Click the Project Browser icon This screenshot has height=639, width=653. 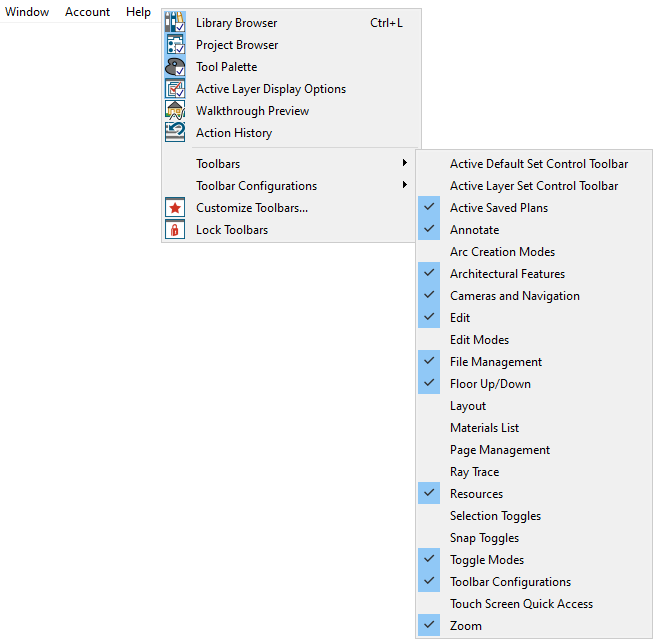click(175, 45)
